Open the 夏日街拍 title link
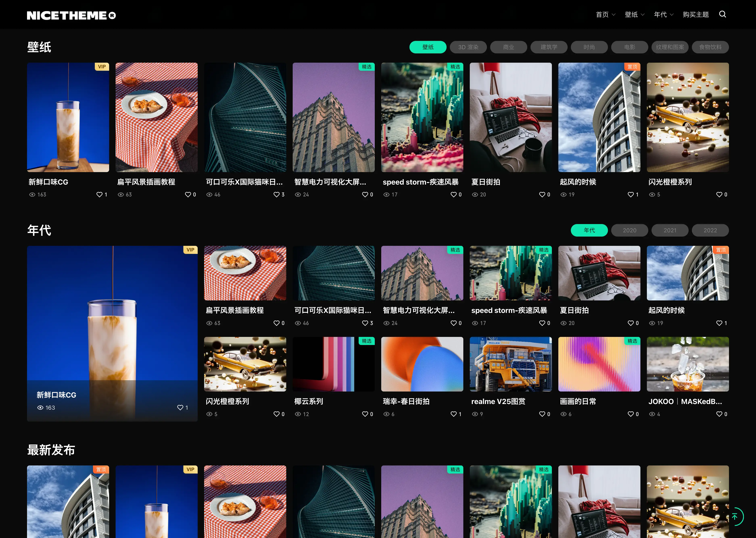Viewport: 756px width, 538px height. point(486,182)
